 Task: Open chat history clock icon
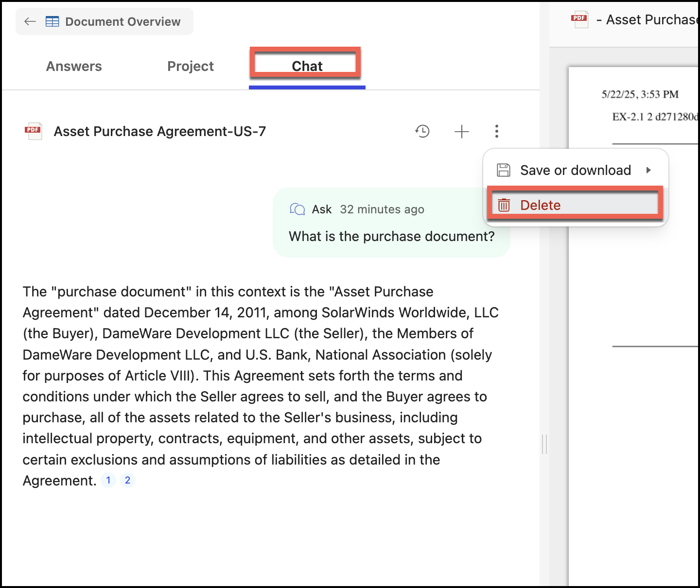pyautogui.click(x=422, y=131)
